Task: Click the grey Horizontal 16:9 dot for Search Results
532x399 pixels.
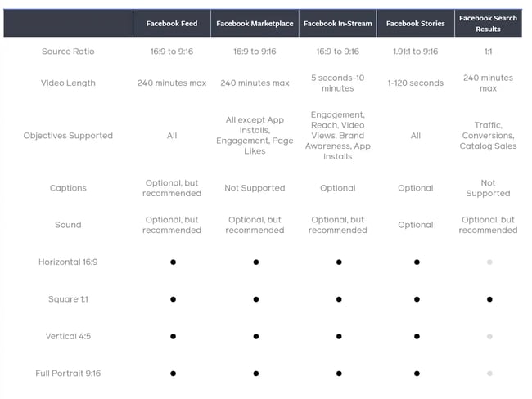Action: coord(489,262)
